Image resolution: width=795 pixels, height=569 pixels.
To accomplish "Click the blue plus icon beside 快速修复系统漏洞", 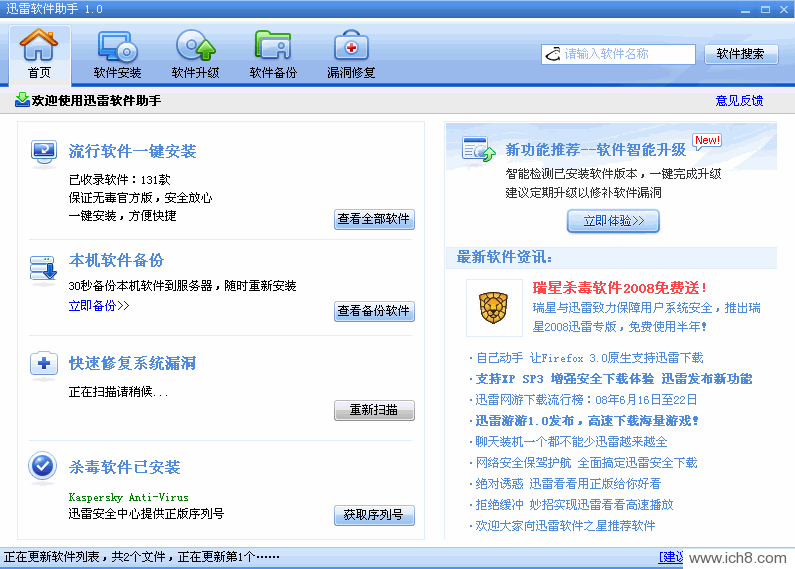I will coord(44,364).
